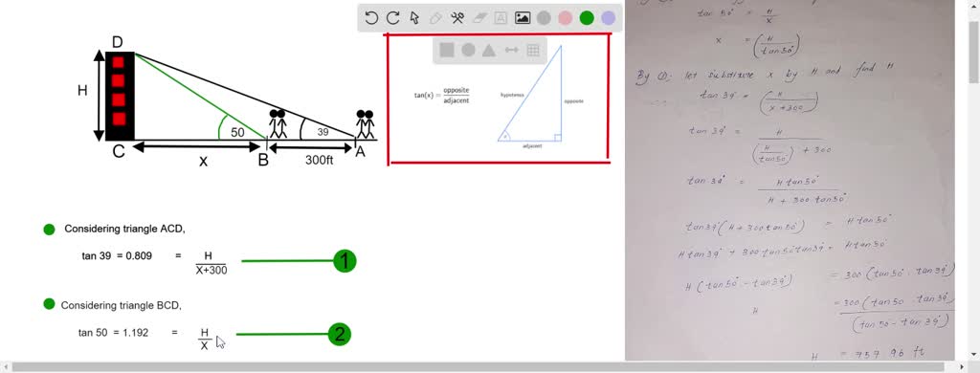The image size is (980, 373).
Task: Select the circle shape in the shapes submenu
Action: point(468,51)
